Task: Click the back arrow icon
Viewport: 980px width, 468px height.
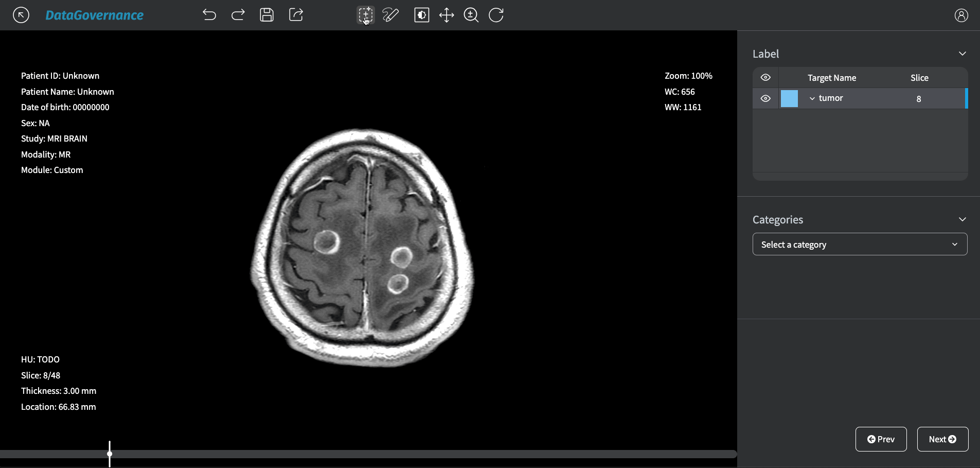Action: [x=21, y=15]
